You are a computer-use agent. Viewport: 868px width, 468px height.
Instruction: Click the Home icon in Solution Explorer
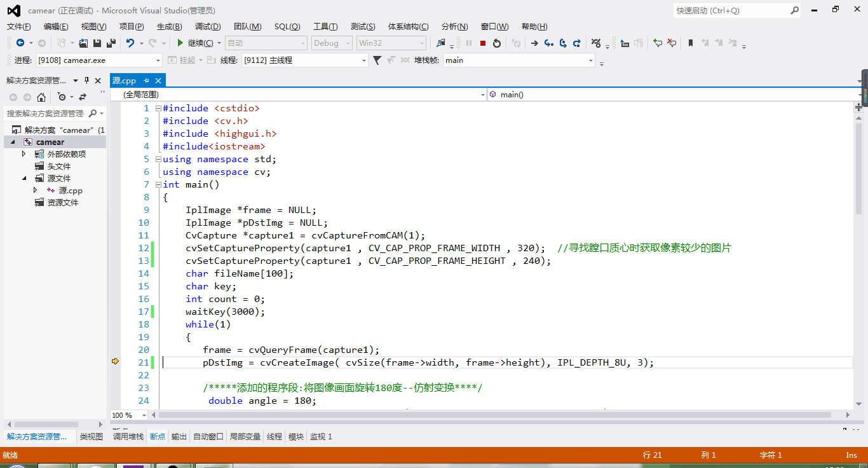[41, 97]
